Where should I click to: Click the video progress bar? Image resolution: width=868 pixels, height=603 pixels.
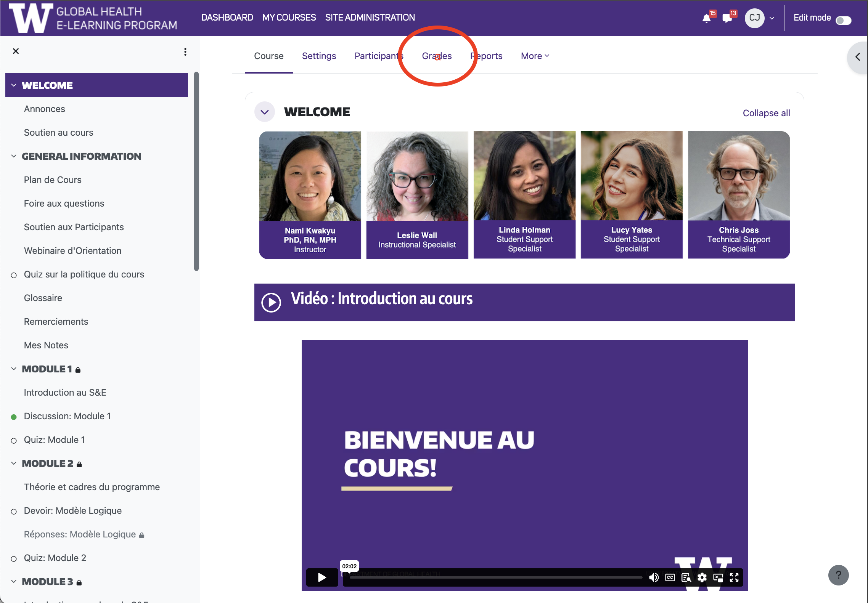coord(496,577)
